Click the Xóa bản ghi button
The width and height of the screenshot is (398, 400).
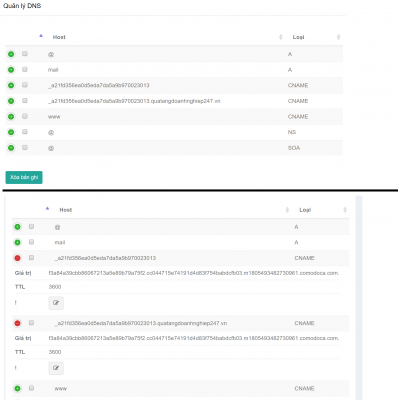(24, 177)
